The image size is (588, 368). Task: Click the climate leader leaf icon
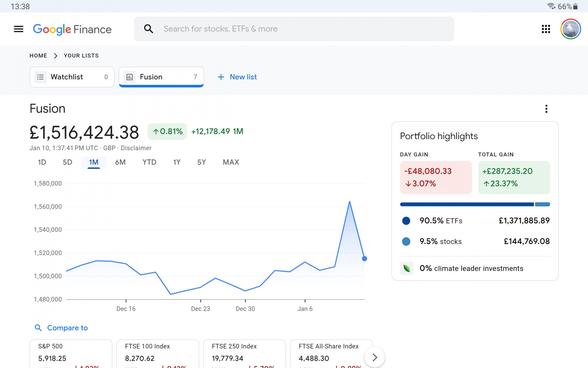click(407, 268)
